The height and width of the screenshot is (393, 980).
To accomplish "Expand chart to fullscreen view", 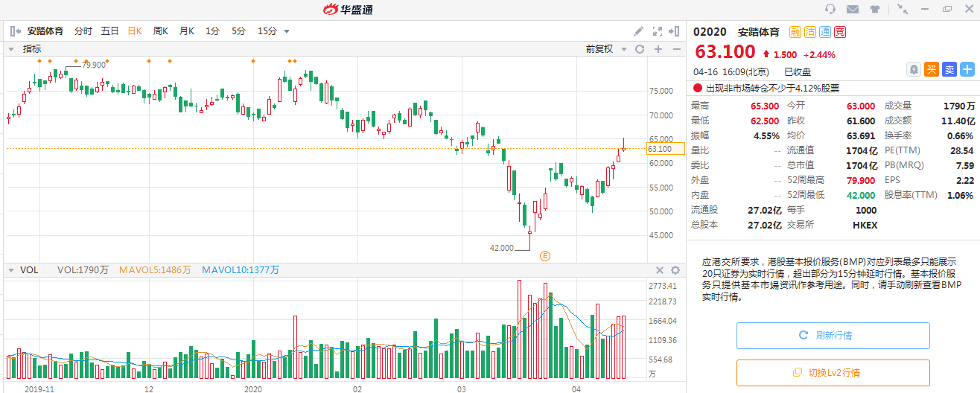I will (657, 31).
